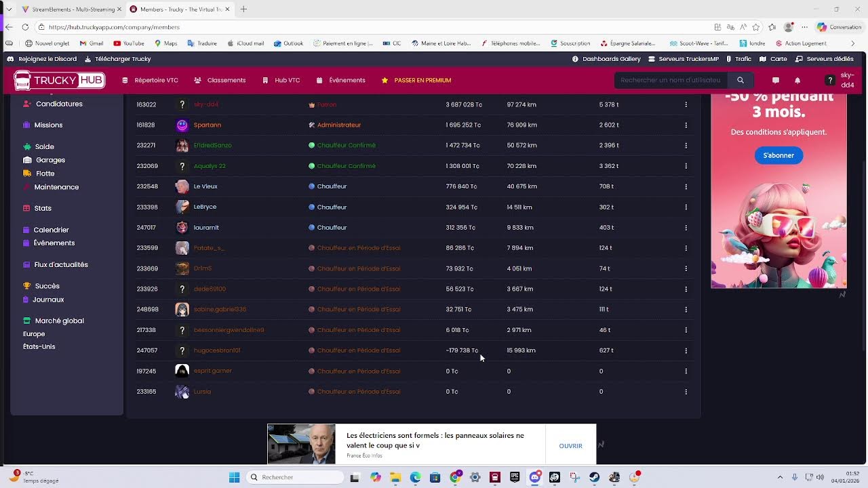Open options menu for sky-dd4 row

(x=686, y=104)
